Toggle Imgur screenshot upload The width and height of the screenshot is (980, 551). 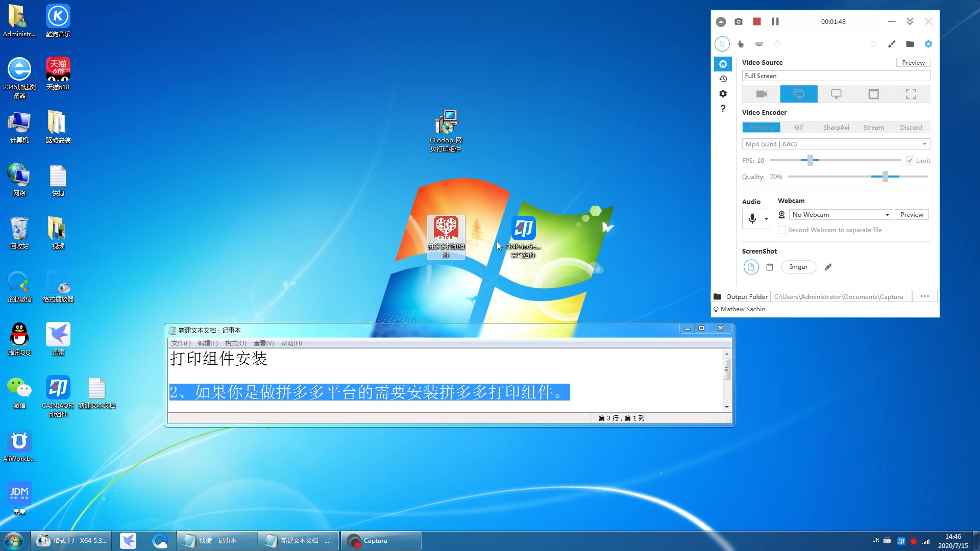[799, 267]
